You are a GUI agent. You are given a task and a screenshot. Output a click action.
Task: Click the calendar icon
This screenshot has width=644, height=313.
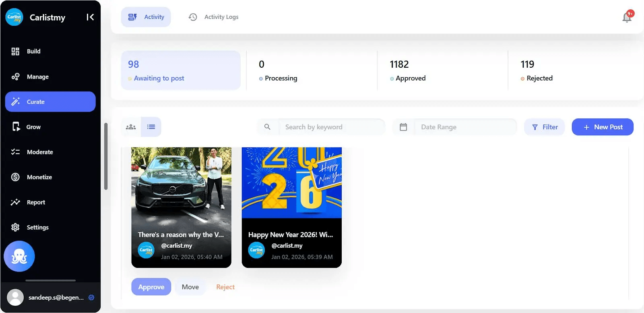[x=403, y=127]
